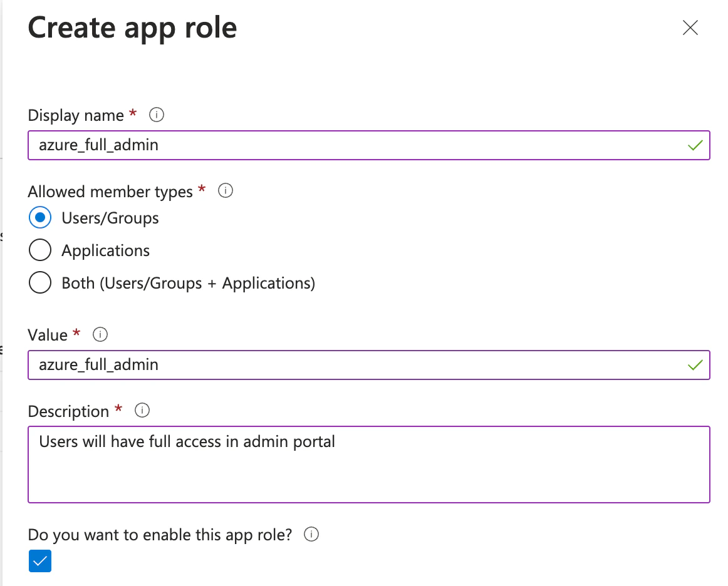Click the red asterisk next to Display name
728x586 pixels.
coord(133,113)
